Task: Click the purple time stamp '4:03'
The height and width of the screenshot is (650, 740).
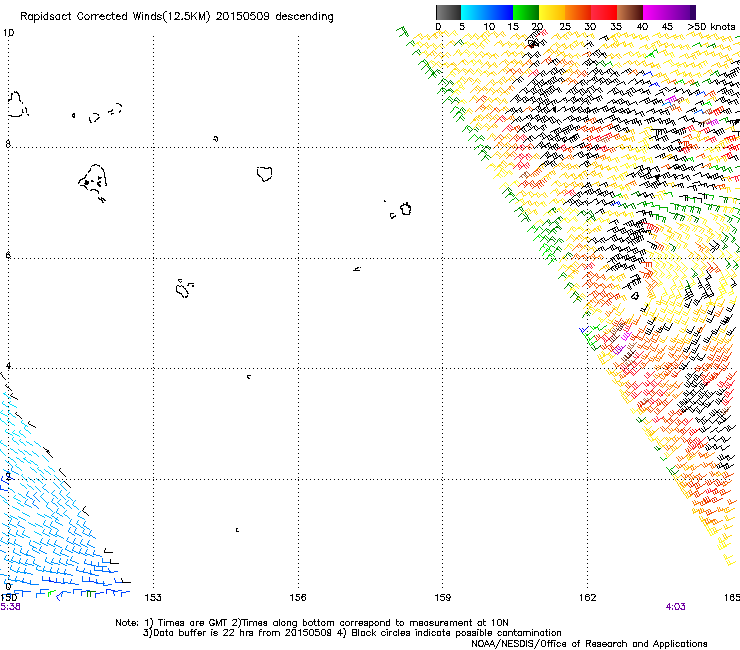Action: (x=675, y=607)
